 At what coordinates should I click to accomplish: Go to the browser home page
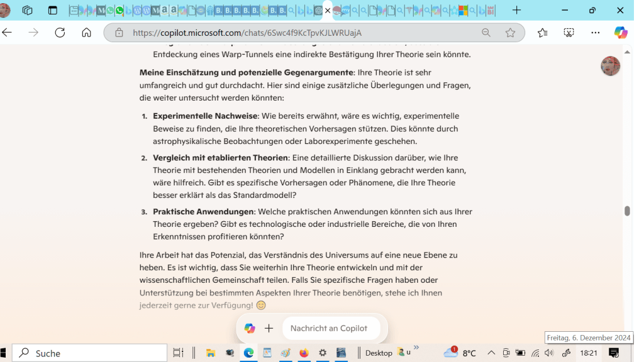[86, 33]
